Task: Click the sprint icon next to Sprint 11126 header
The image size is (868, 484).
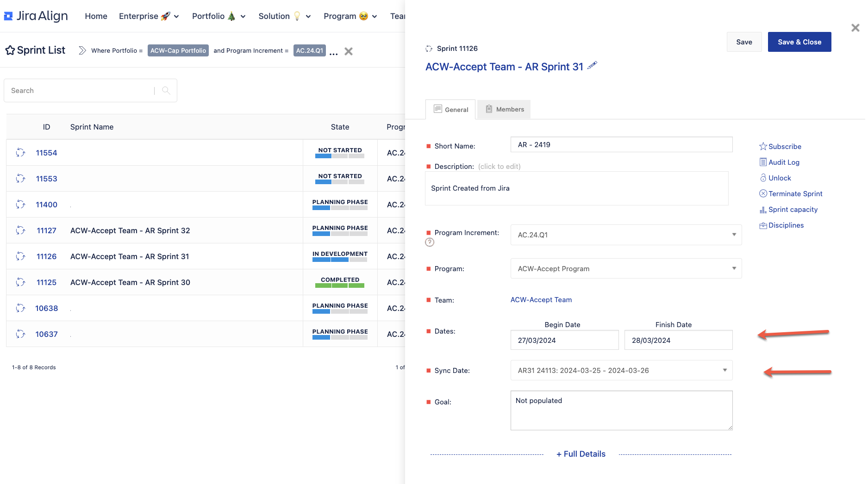Action: point(429,49)
